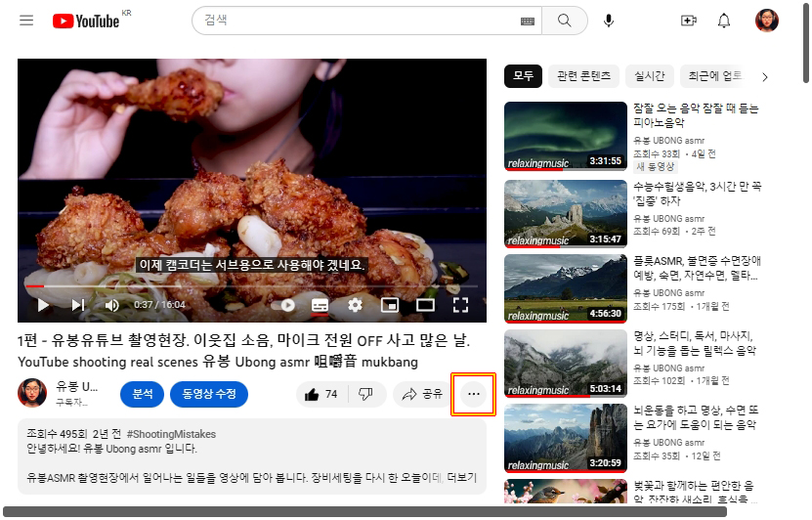Viewport: 812px width, 520px height.
Task: Dislike the video with thumbs down
Action: click(366, 395)
